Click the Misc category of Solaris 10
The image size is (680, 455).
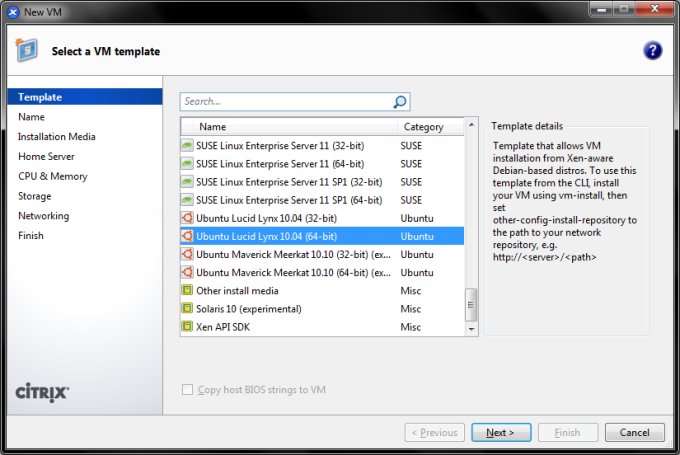point(410,308)
